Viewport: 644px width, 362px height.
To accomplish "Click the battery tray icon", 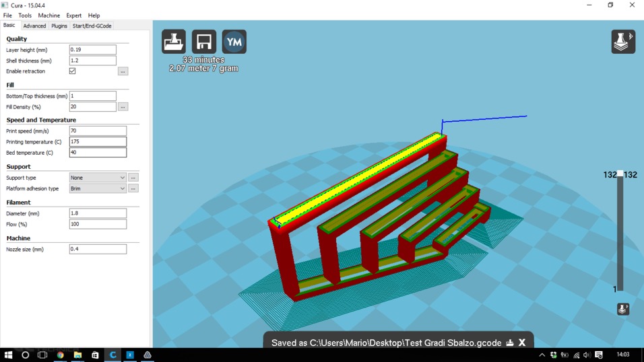I will coord(565,355).
